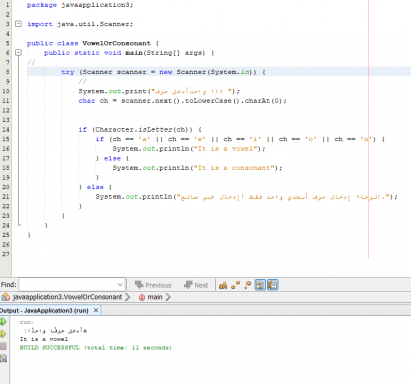Screen dimensions: 411x384
Task: Click Arabic prompt line in output
Action: pos(55,330)
